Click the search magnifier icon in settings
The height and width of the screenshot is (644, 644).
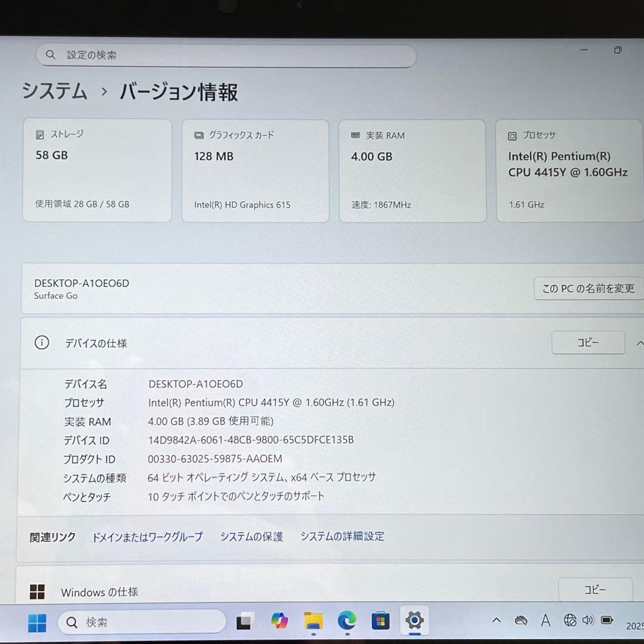[x=51, y=55]
